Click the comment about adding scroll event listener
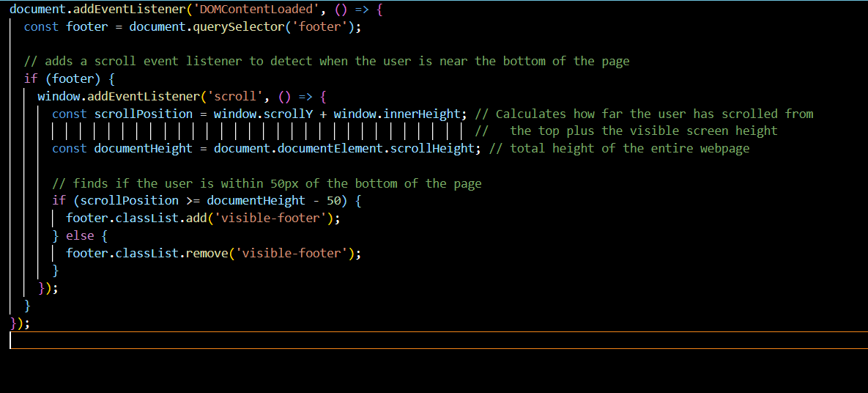This screenshot has width=868, height=393. coord(326,62)
